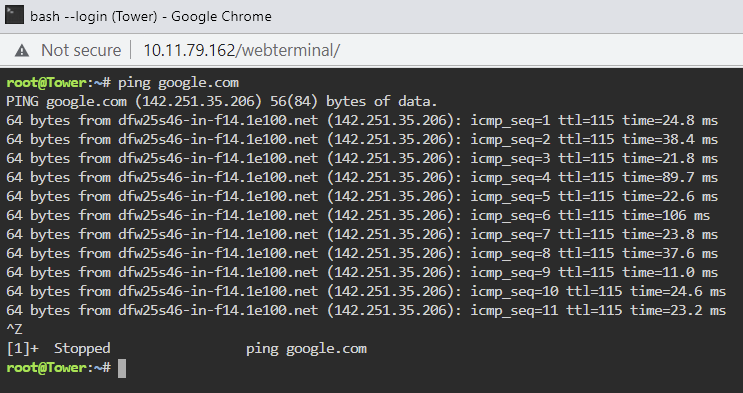Click the ping google.com command text
This screenshot has height=393, width=743.
click(178, 83)
